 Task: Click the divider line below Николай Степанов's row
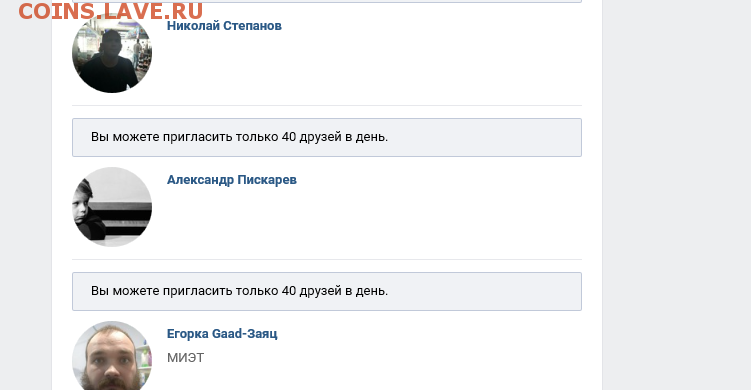coord(327,105)
